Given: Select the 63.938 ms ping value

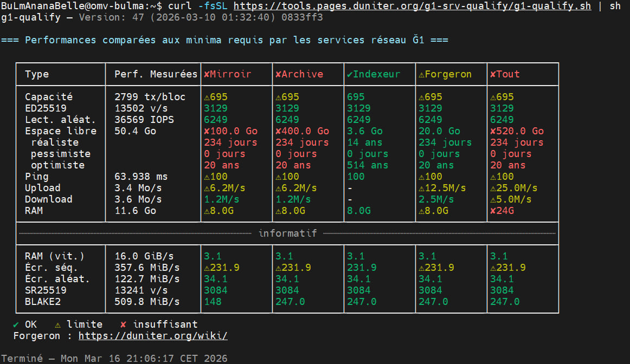Looking at the screenshot, I should point(141,177).
